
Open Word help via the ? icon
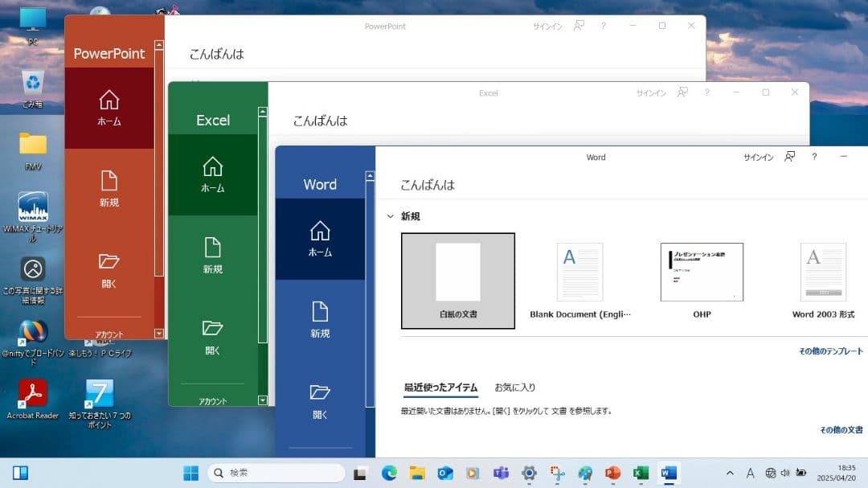coord(813,157)
